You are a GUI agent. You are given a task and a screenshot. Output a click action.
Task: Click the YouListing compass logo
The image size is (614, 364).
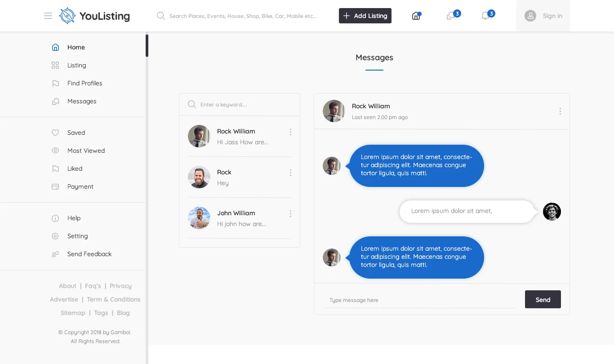click(67, 16)
